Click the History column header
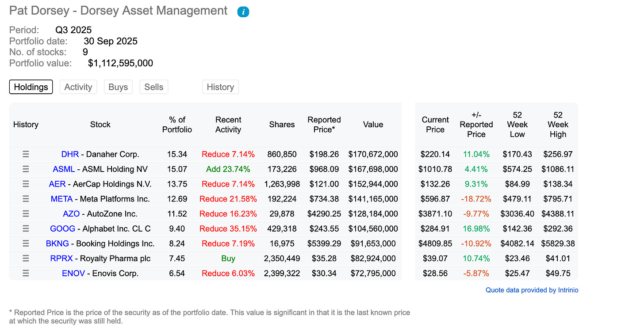The height and width of the screenshot is (335, 644). 26,125
